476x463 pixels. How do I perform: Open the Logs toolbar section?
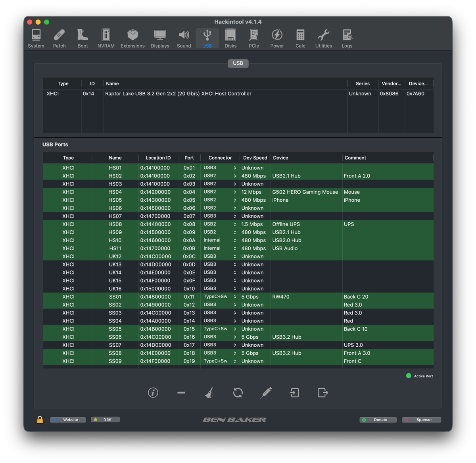[347, 39]
